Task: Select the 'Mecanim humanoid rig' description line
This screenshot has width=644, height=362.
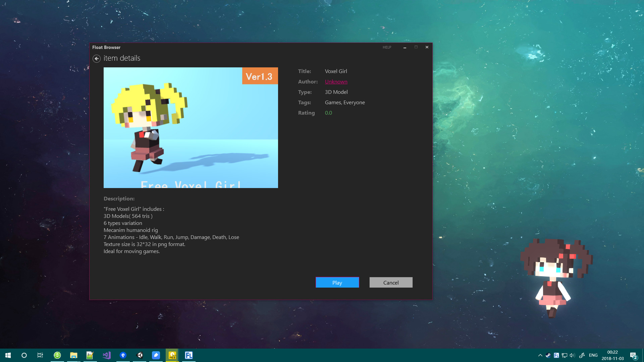Action: click(130, 230)
